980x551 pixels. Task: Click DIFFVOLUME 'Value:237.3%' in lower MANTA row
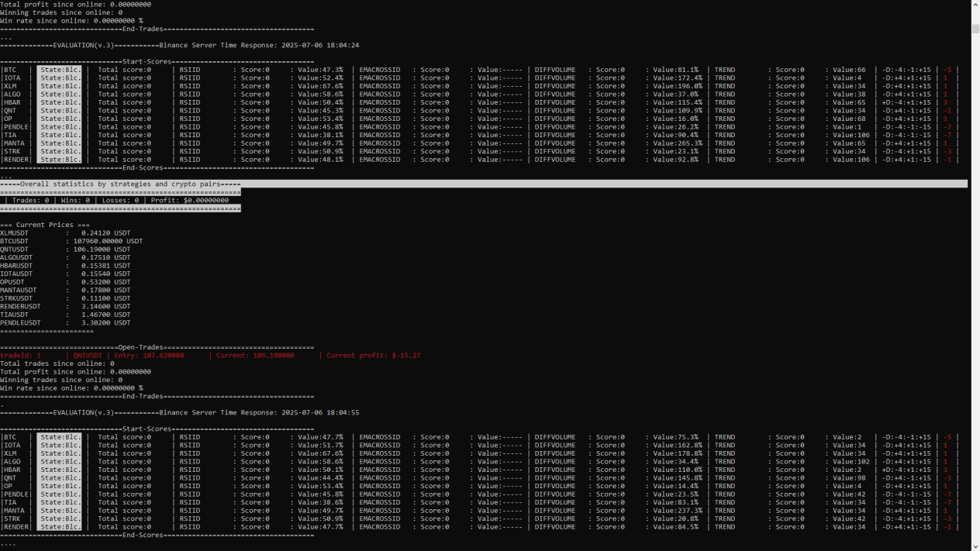(678, 510)
